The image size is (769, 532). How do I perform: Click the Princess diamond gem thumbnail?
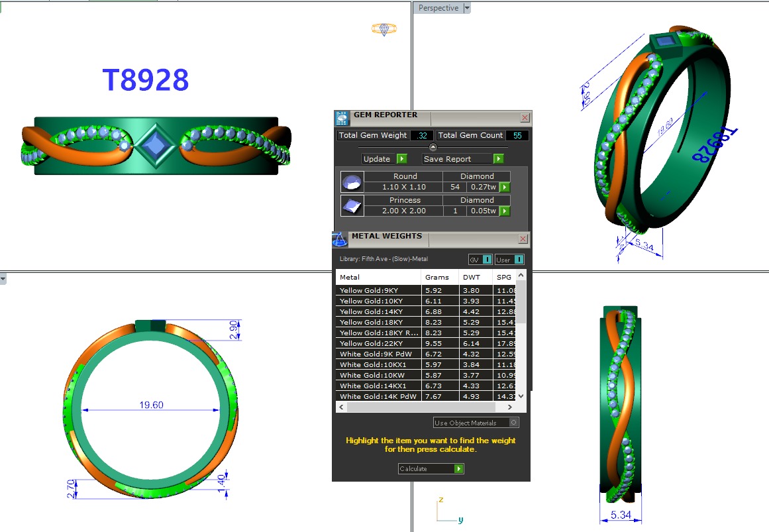point(351,205)
